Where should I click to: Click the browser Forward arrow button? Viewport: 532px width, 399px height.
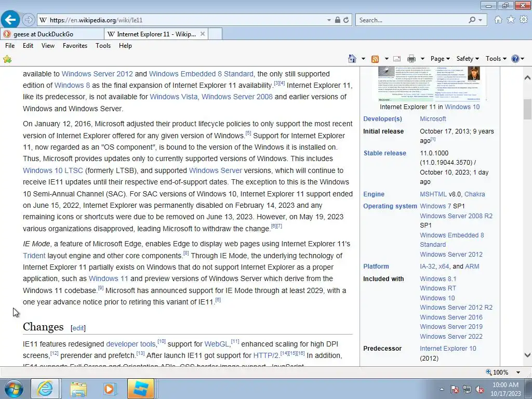pos(29,20)
